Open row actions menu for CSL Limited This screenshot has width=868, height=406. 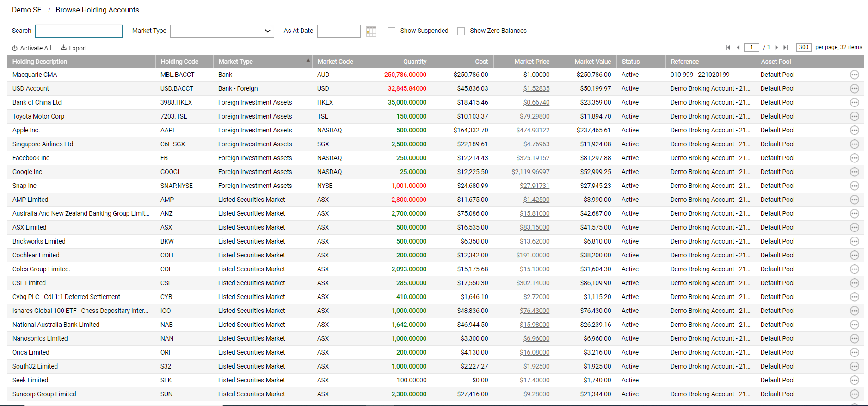(854, 283)
